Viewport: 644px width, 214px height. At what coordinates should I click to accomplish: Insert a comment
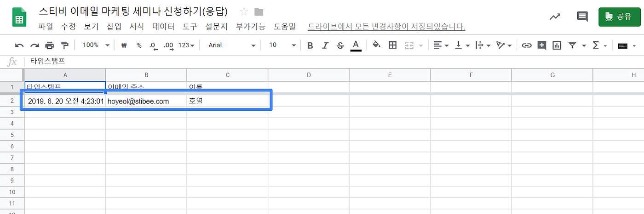pos(542,45)
